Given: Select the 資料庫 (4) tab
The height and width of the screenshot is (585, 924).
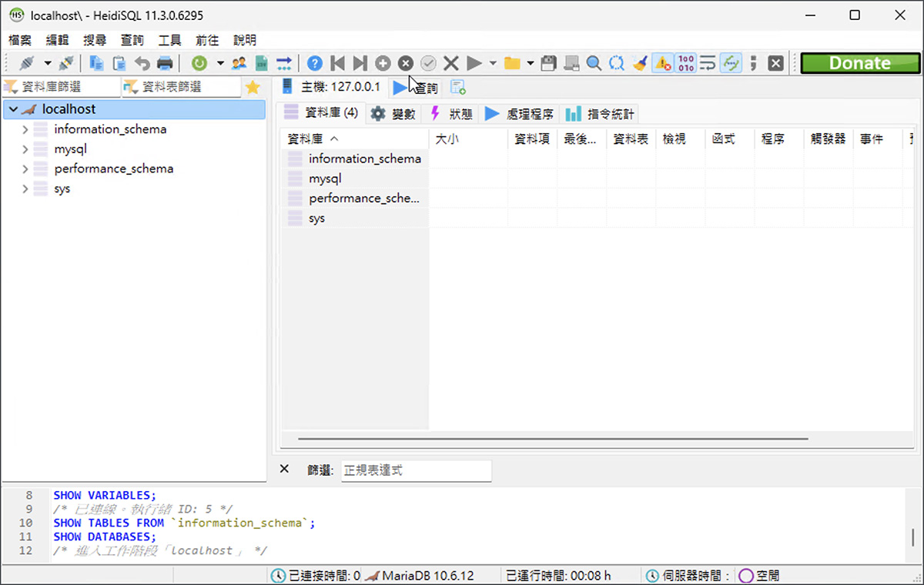Looking at the screenshot, I should pos(321,113).
